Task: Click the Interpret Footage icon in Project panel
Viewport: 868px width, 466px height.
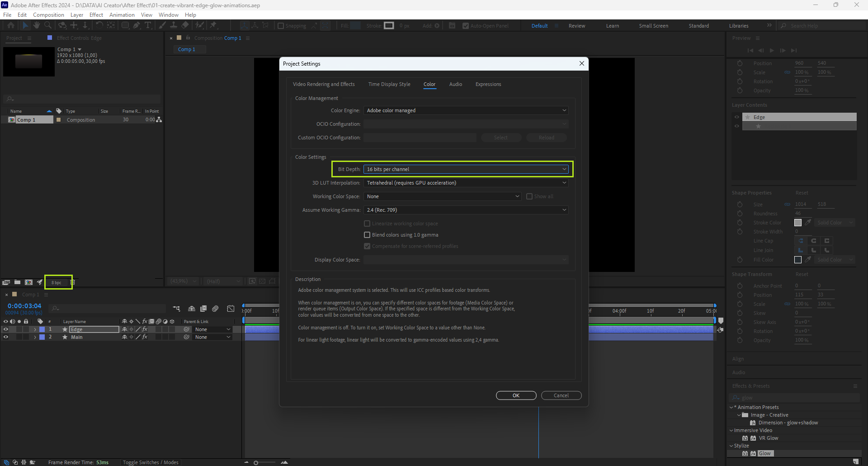Action: [6, 282]
